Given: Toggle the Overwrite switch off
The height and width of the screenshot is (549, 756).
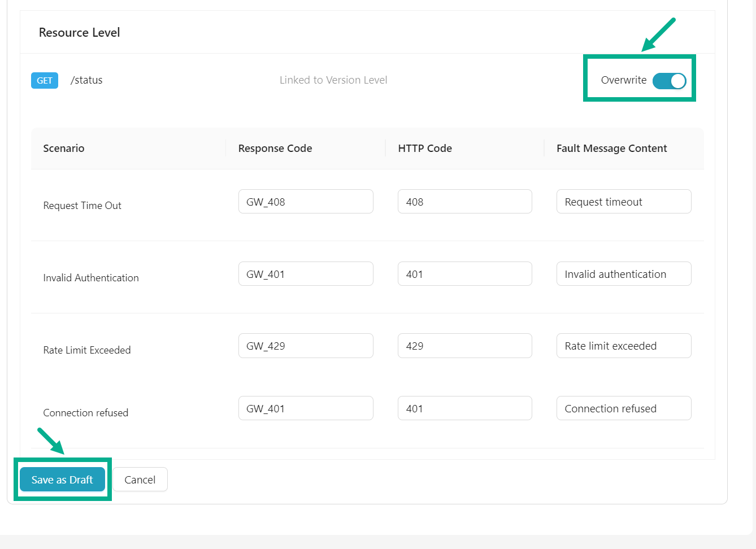Looking at the screenshot, I should tap(669, 81).
